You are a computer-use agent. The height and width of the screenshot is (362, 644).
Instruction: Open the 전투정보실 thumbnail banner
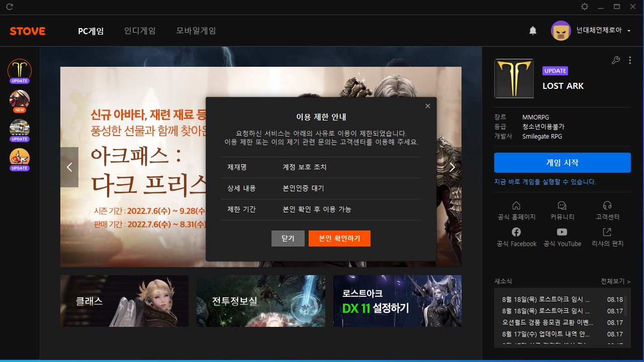pos(260,301)
